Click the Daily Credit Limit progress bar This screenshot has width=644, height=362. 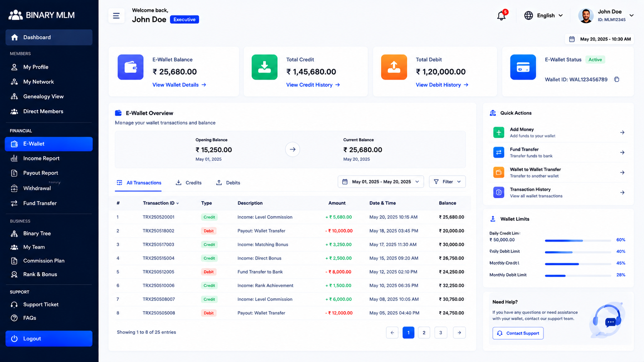(x=578, y=240)
